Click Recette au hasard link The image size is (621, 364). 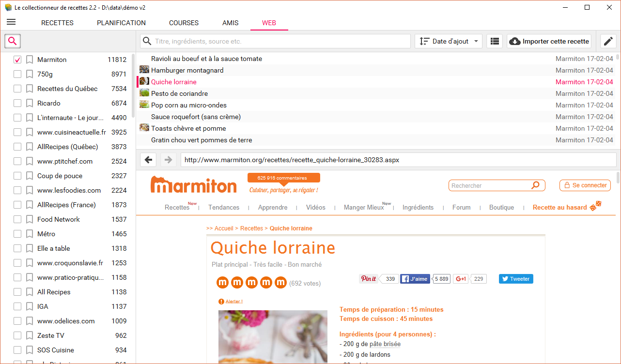coord(567,207)
